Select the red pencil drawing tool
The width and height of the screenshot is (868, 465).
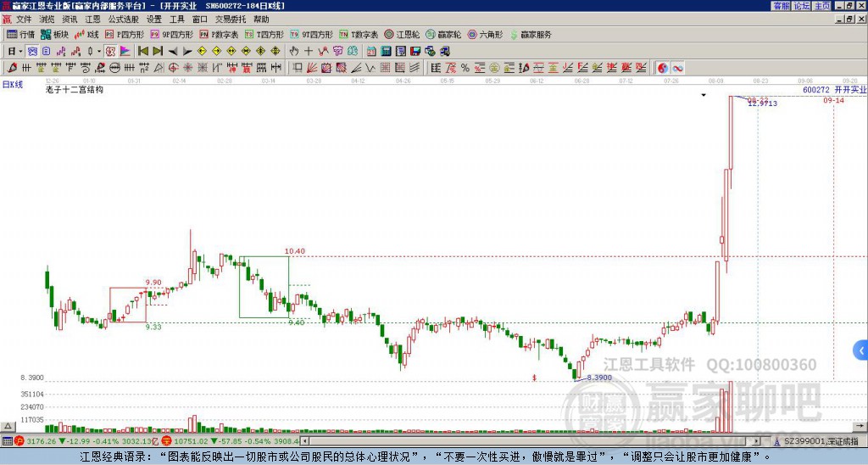[12, 68]
